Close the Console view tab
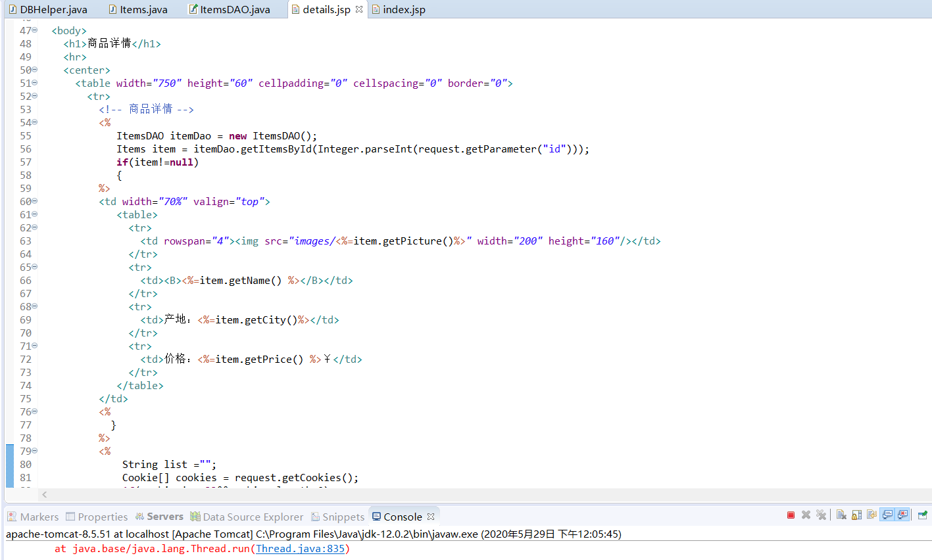This screenshot has height=560, width=932. click(431, 517)
